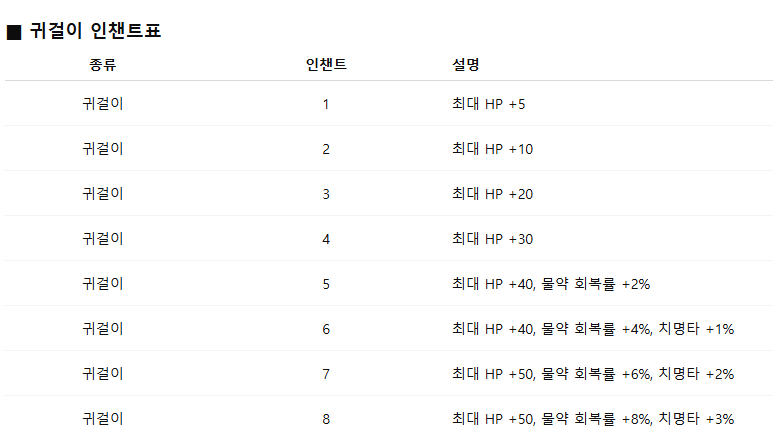Click the 최대 HP +5 description
Viewport: 779px width, 444px height.
(488, 104)
